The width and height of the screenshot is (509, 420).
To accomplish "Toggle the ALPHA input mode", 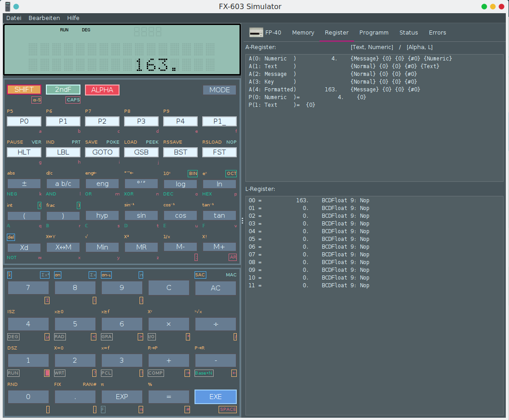I will coord(102,90).
